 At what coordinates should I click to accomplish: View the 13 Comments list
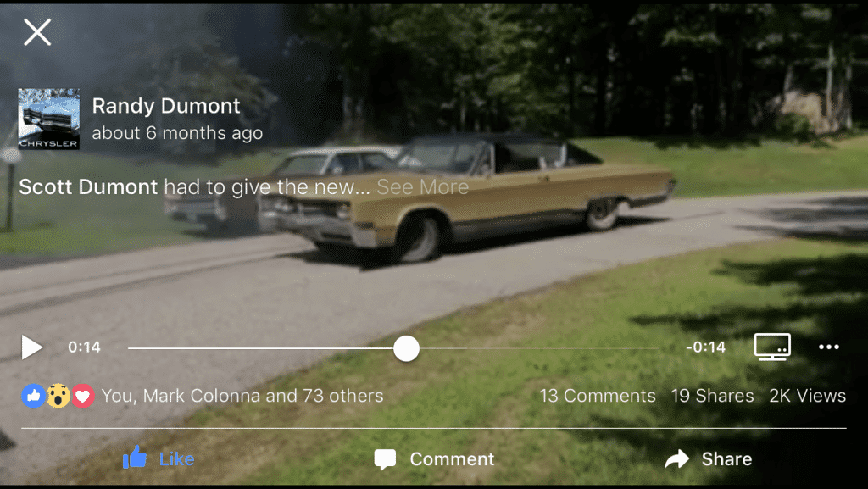click(598, 396)
